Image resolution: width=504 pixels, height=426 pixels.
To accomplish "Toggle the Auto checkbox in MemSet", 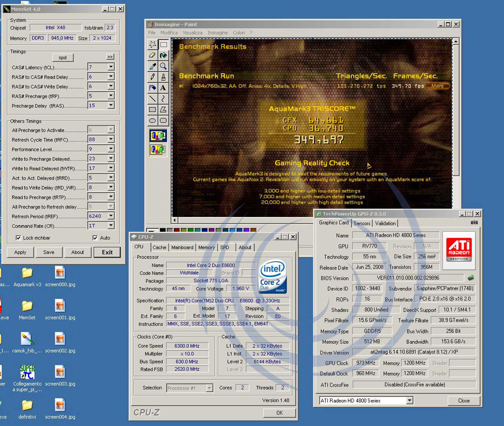I will [x=95, y=238].
